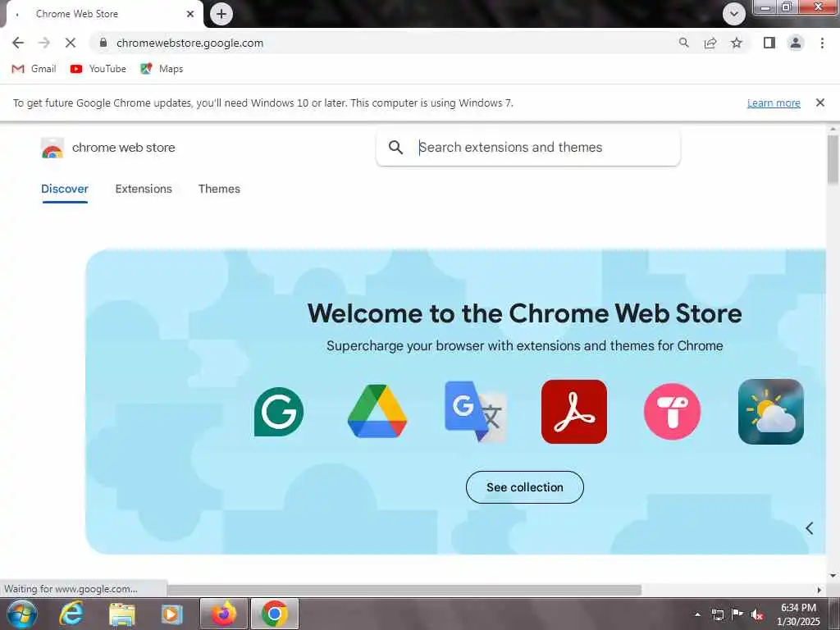840x630 pixels.
Task: Go back to the previous page
Action: 18,43
